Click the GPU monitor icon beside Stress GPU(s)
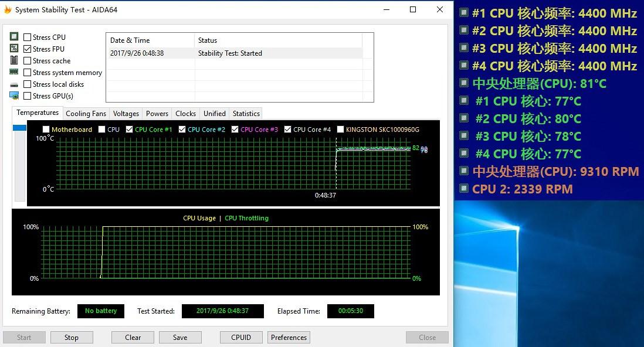The width and height of the screenshot is (644, 347). click(13, 96)
